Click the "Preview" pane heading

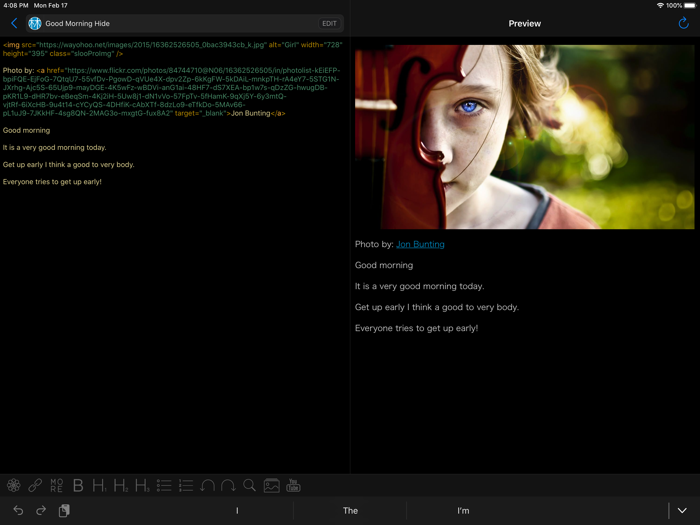[x=525, y=24]
